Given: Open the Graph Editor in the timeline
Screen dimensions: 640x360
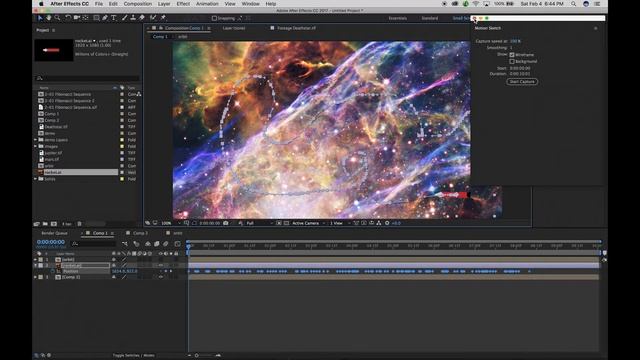Looking at the screenshot, I should [x=178, y=244].
